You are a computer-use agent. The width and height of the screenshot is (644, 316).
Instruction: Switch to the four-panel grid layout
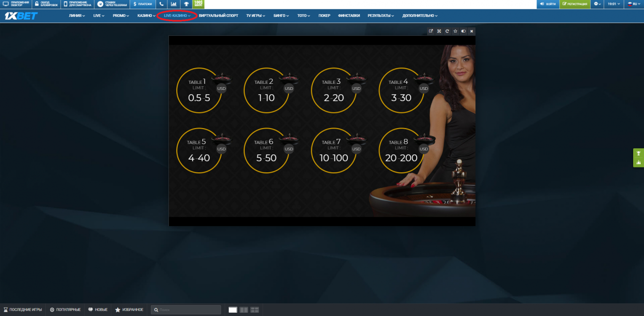[x=255, y=309]
